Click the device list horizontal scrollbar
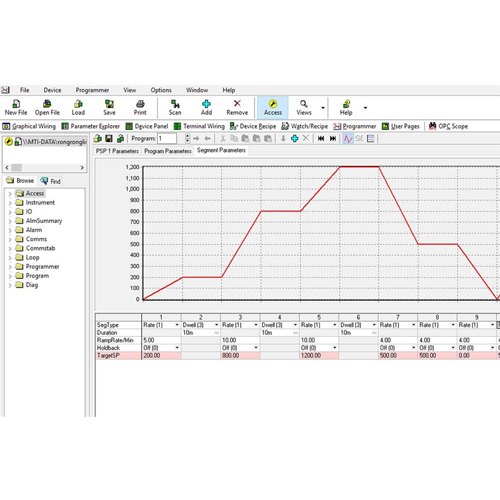 point(45,167)
